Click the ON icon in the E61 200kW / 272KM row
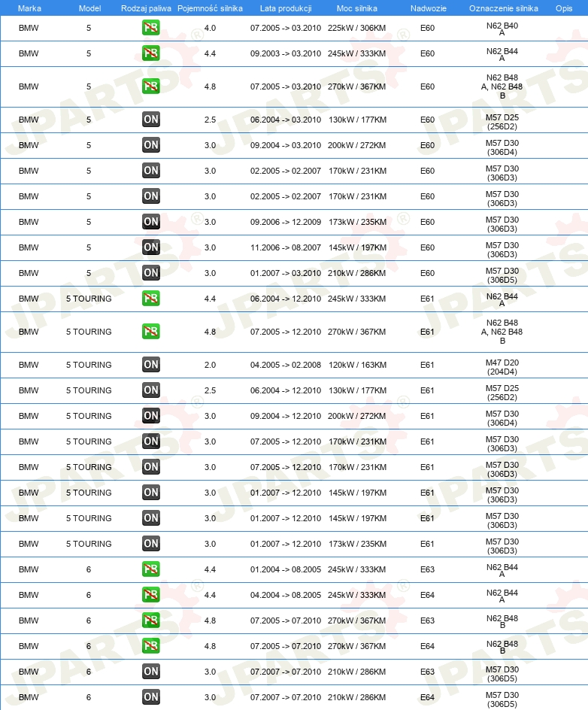 (x=150, y=416)
